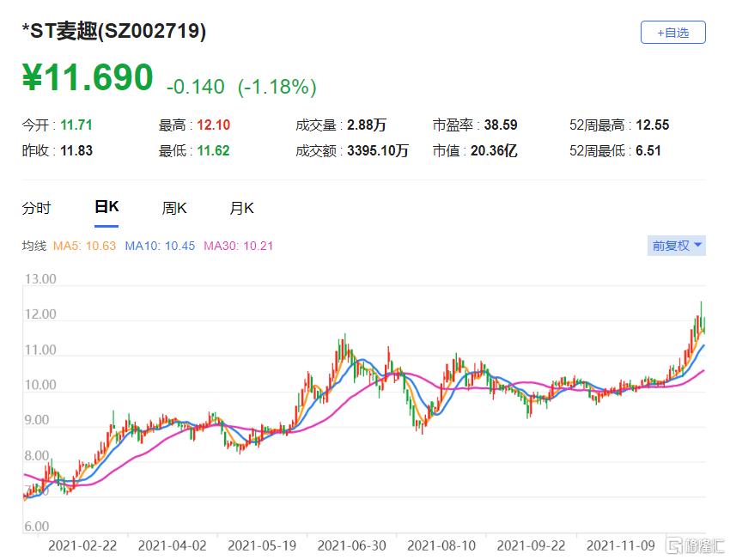The image size is (730, 560).
Task: Click the 12.00 price axis label
Action: (40, 314)
